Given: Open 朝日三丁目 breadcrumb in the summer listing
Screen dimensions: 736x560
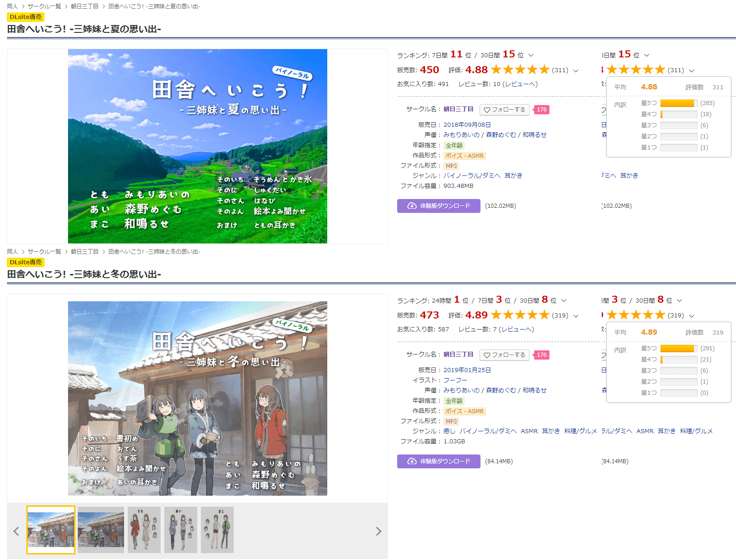Looking at the screenshot, I should (85, 6).
